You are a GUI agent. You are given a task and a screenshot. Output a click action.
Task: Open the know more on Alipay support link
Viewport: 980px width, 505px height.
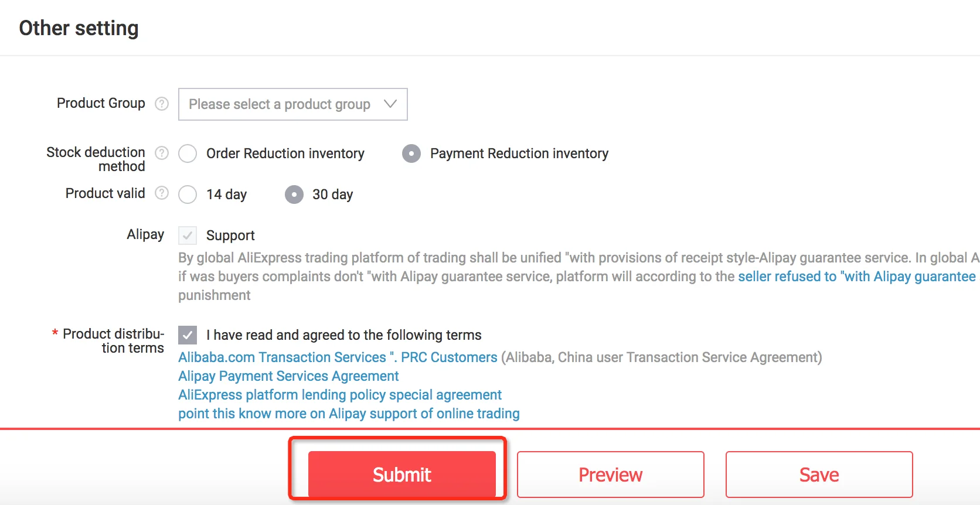(349, 414)
